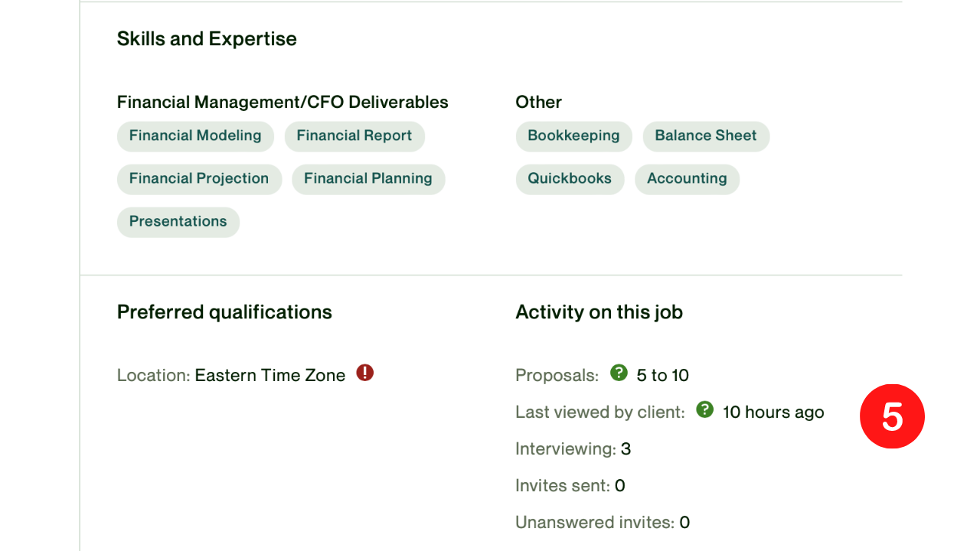Screen dimensions: 980x551
Task: Click the Preferred qualifications heading
Action: tap(224, 312)
